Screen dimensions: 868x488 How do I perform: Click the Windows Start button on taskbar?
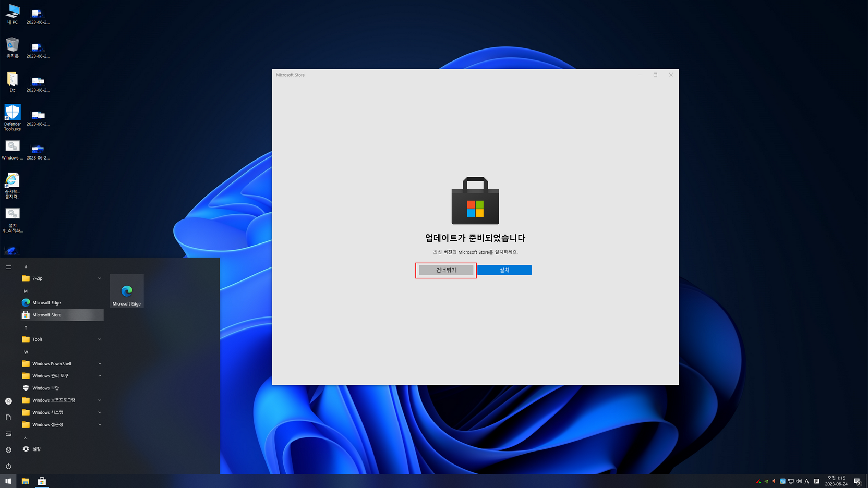[x=8, y=481]
